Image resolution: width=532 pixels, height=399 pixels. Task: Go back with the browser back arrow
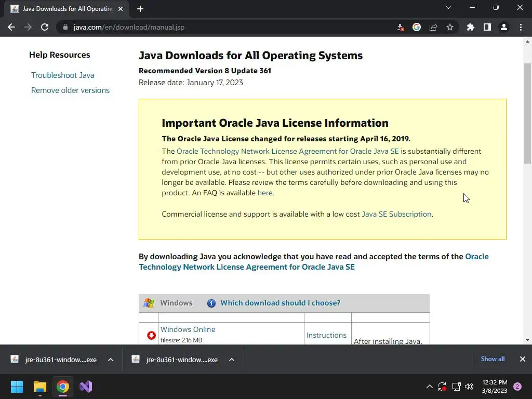click(x=11, y=27)
